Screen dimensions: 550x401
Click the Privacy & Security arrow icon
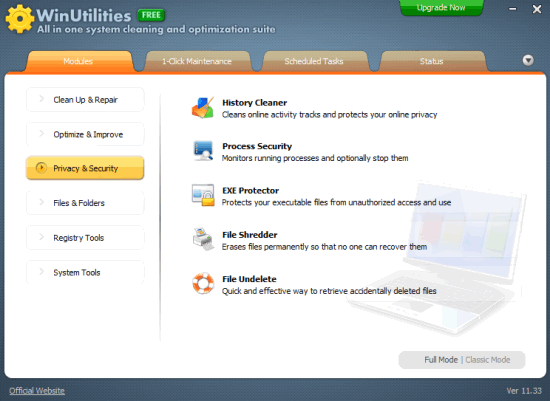[41, 168]
